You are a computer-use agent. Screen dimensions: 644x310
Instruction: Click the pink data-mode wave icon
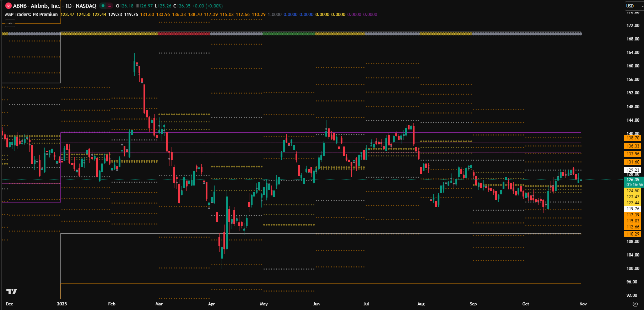tap(109, 6)
